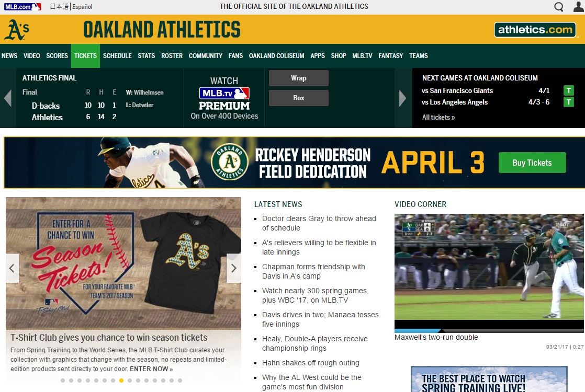Select the last carousel dot
The width and height of the screenshot is (585, 392).
point(180,381)
